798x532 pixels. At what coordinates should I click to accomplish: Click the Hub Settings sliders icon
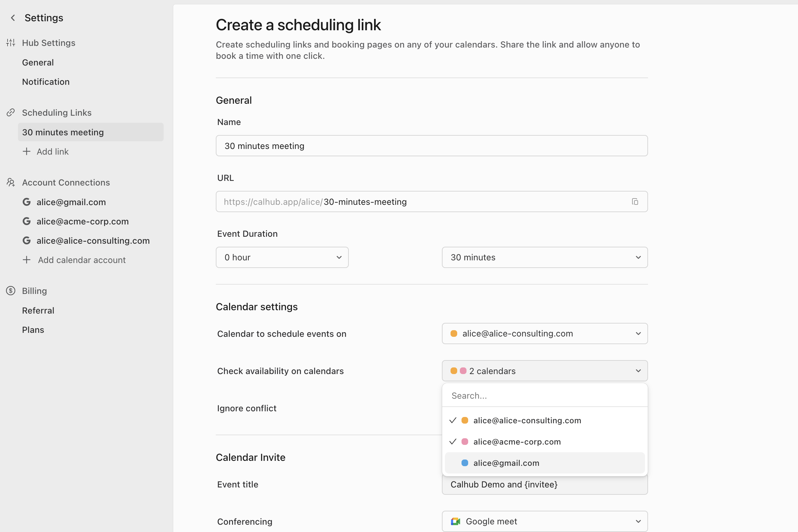tap(11, 43)
